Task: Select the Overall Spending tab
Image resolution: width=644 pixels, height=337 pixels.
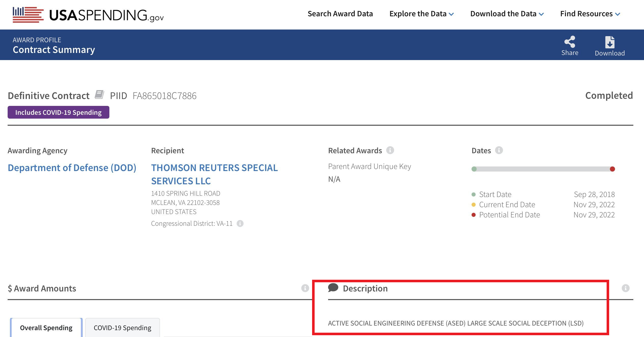Action: click(46, 327)
